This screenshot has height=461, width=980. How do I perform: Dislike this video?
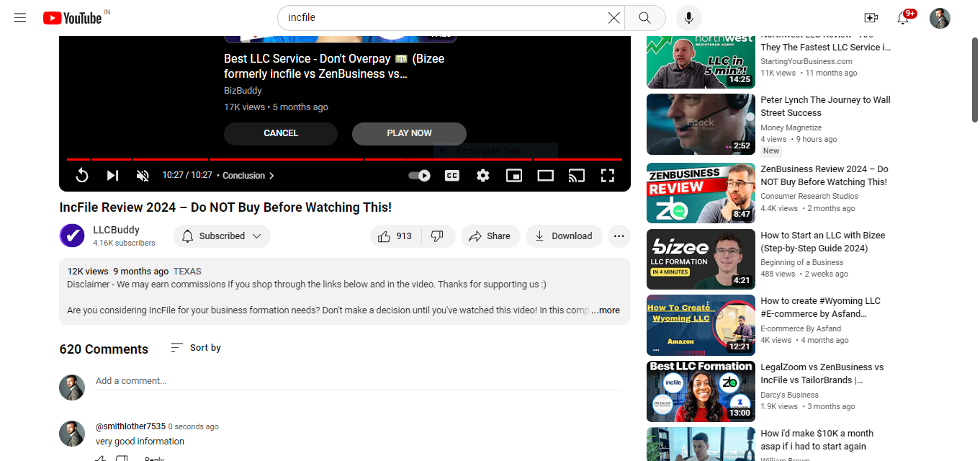[x=437, y=236]
